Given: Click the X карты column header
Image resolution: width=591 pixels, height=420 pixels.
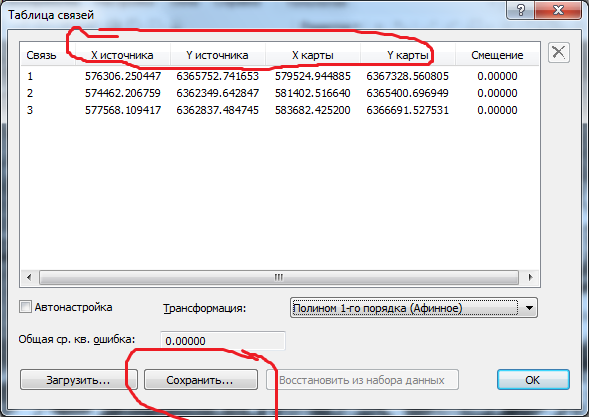Looking at the screenshot, I should point(313,55).
